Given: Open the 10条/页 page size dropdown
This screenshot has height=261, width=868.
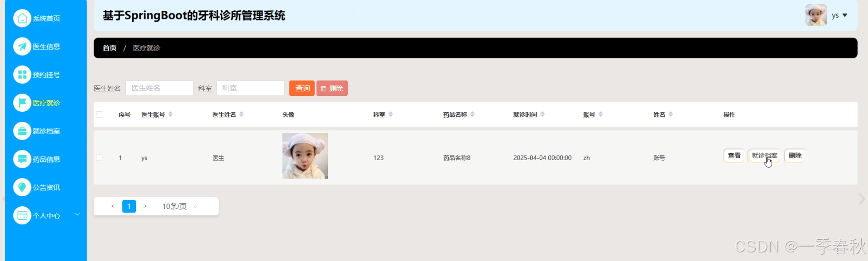Looking at the screenshot, I should 180,206.
